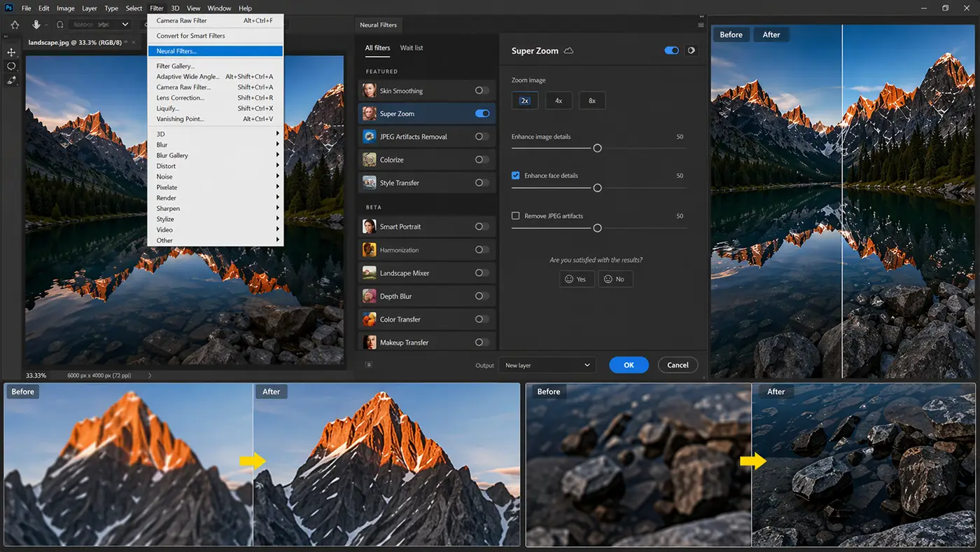Click the Cancel button
This screenshot has height=552, width=980.
point(678,365)
